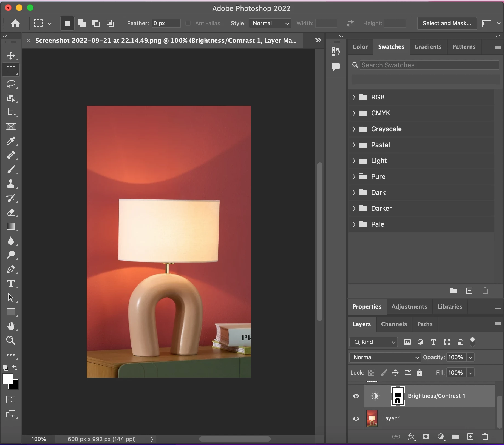
Task: Select the Move tool
Action: pyautogui.click(x=11, y=56)
